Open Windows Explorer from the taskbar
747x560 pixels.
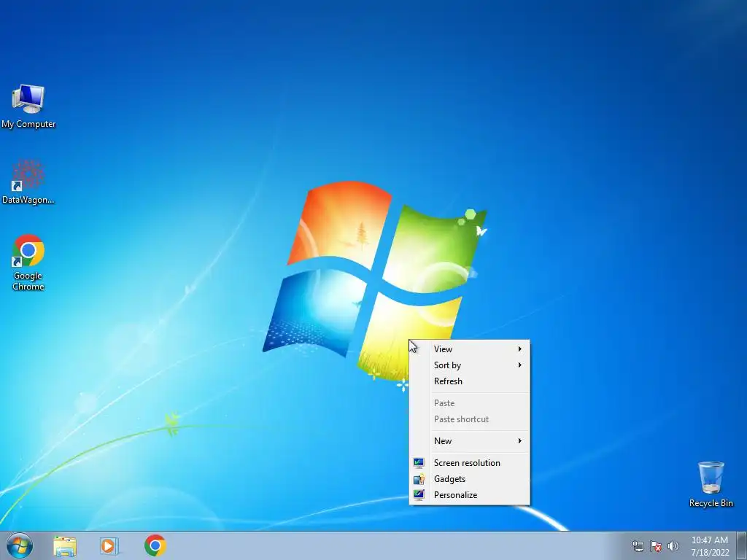coord(65,546)
